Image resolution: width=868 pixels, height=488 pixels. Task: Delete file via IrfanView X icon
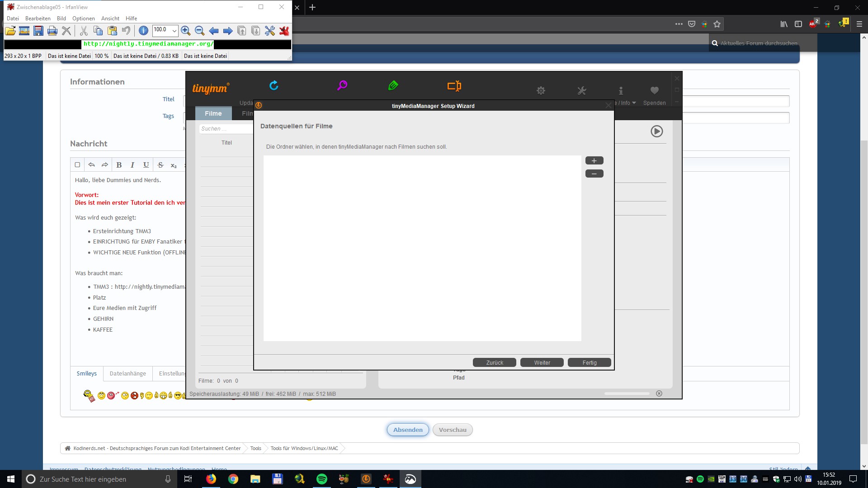(x=66, y=31)
